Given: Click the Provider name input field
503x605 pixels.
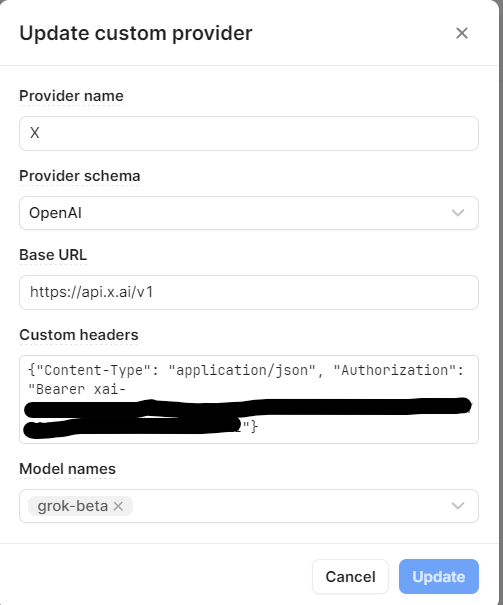Looking at the screenshot, I should [x=249, y=134].
